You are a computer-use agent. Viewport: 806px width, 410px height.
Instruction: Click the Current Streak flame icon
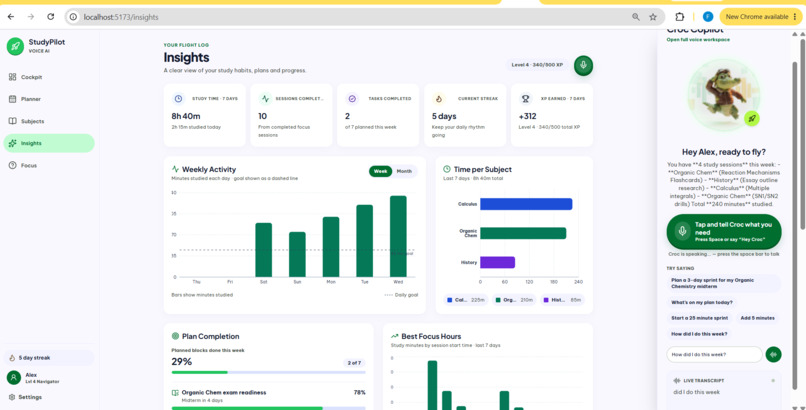438,98
